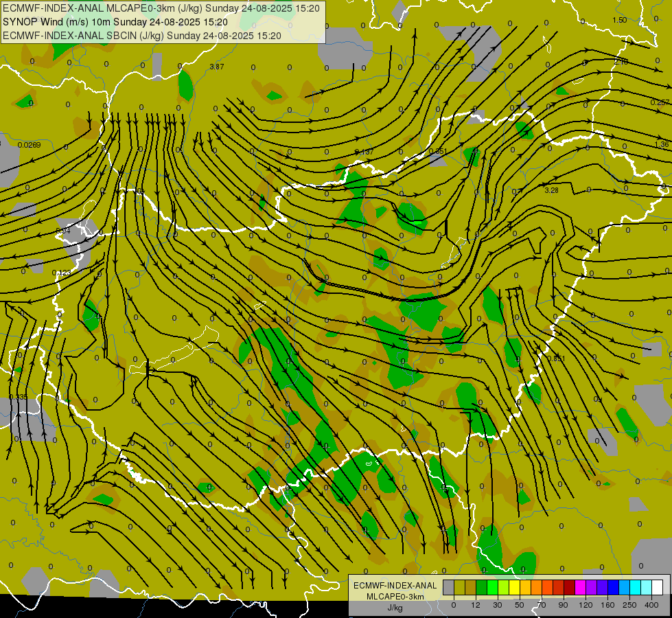Click the map value 0.335
Viewport: 672px width, 618px height.
[18, 397]
